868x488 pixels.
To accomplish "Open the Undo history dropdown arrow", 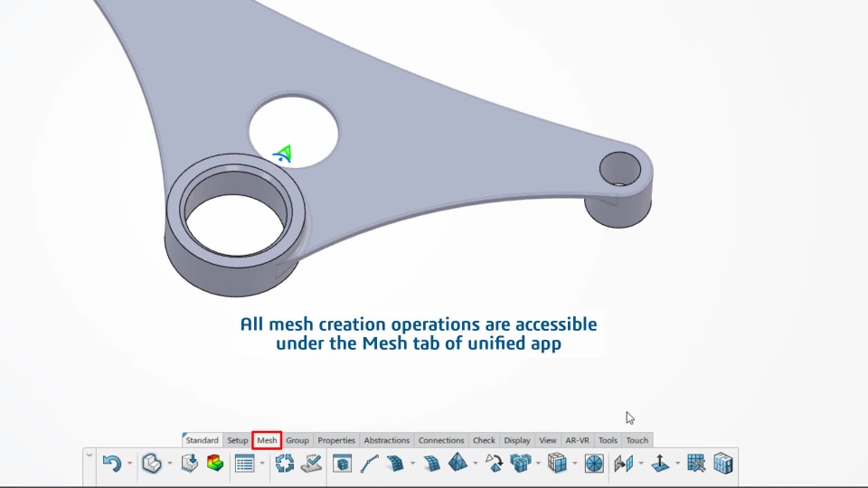I will (x=129, y=463).
